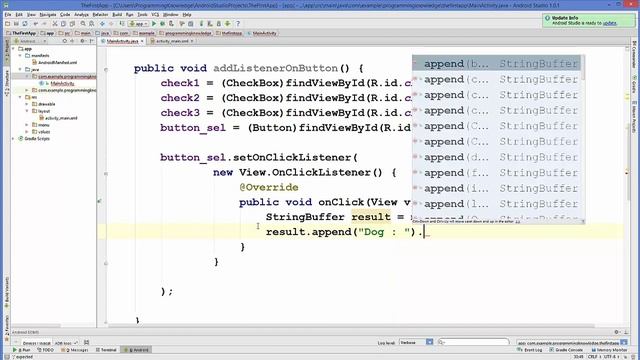Collapse the drawable folder node

(27, 104)
